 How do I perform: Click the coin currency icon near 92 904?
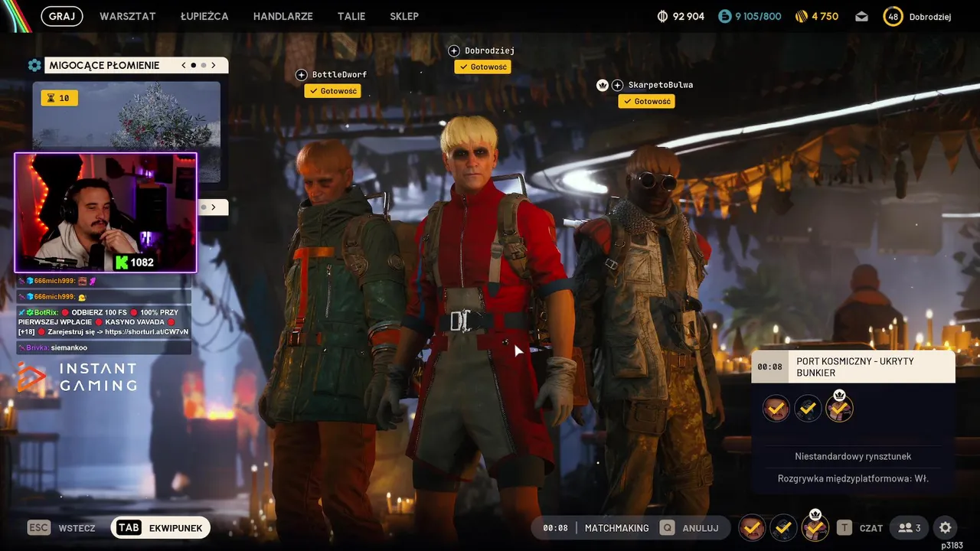tap(663, 16)
